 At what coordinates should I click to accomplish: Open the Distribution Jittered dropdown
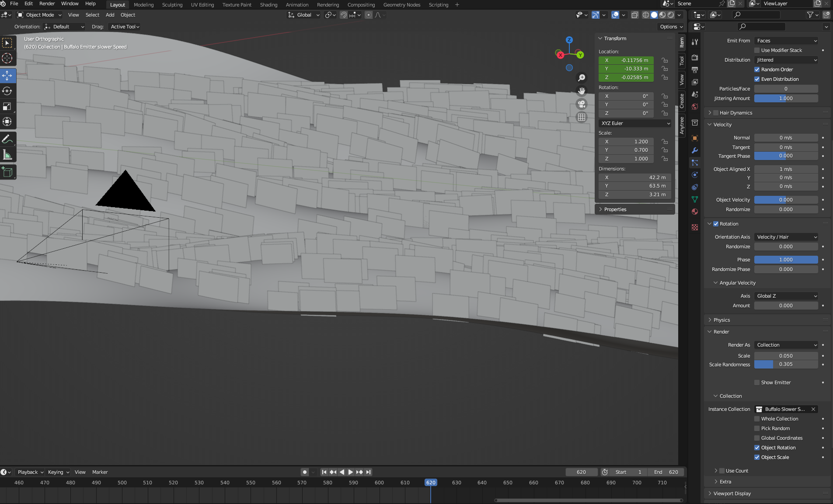pyautogui.click(x=786, y=60)
